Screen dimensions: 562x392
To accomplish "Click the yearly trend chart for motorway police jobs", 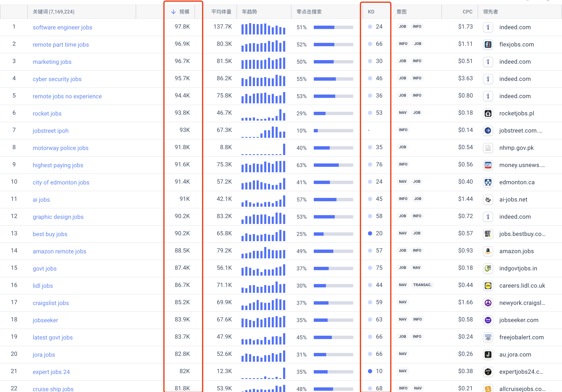I will pos(263,149).
